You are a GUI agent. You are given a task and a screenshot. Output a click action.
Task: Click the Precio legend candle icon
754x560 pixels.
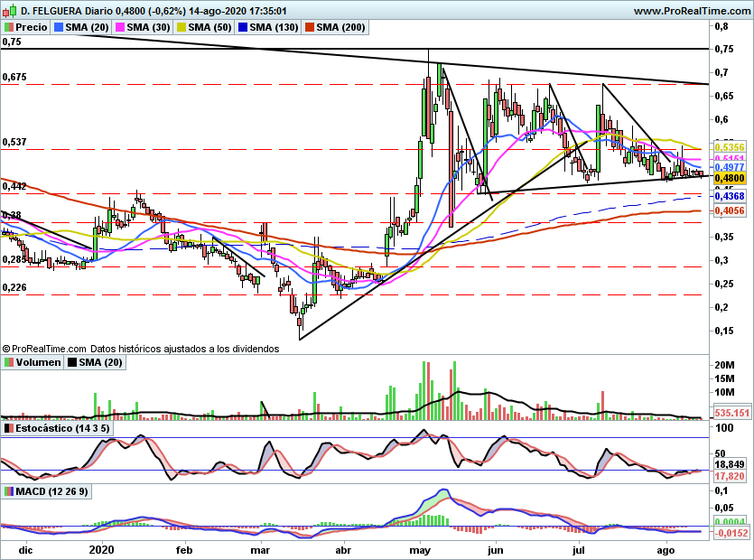[9, 27]
